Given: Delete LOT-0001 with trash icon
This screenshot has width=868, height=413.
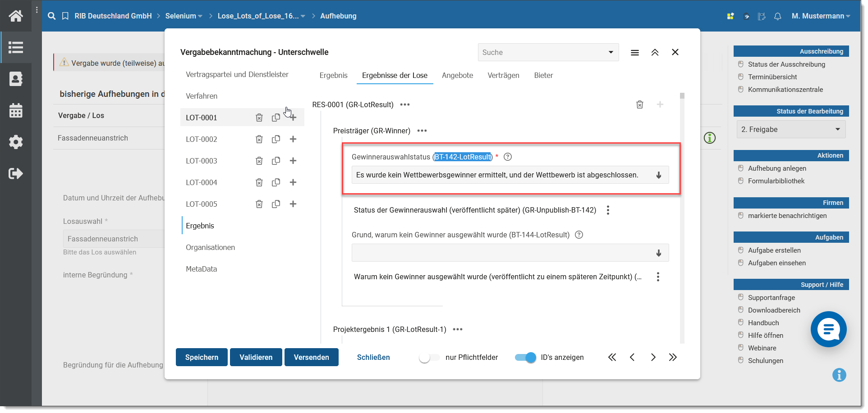Looking at the screenshot, I should click(x=259, y=118).
